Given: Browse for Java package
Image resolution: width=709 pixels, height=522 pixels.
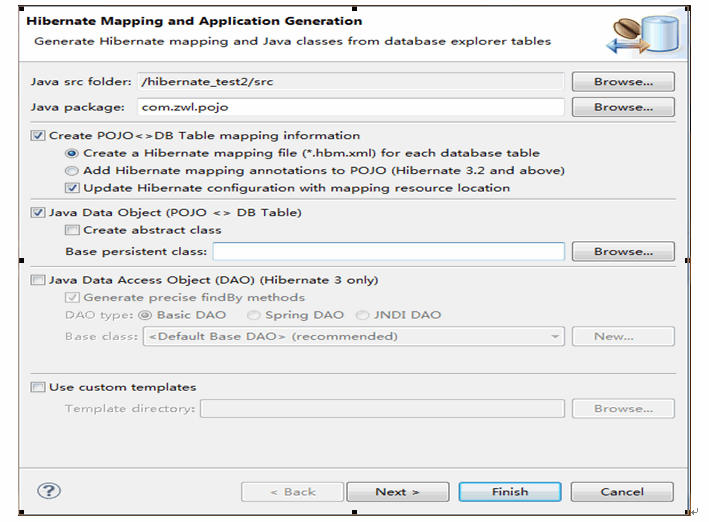Looking at the screenshot, I should tap(623, 107).
